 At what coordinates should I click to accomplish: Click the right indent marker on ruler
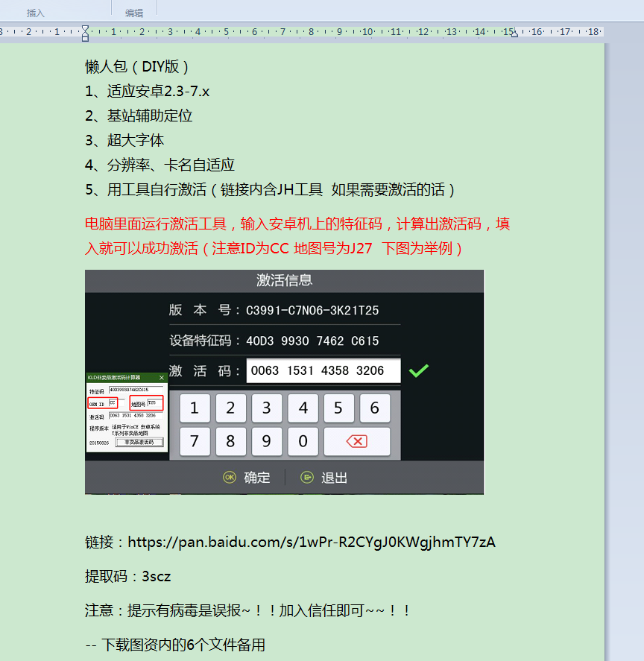pos(514,33)
